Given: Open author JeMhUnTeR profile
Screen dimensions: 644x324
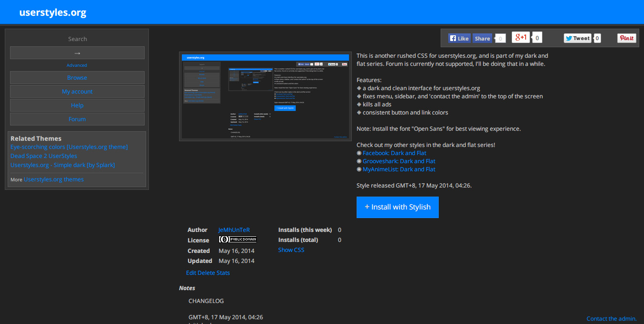Looking at the screenshot, I should coord(234,230).
